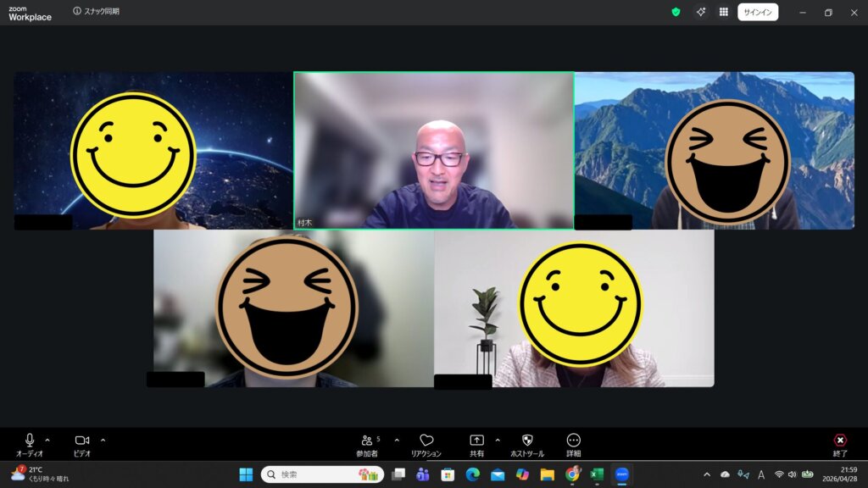Open the リアクション heart icon
The height and width of the screenshot is (488, 868).
point(426,441)
